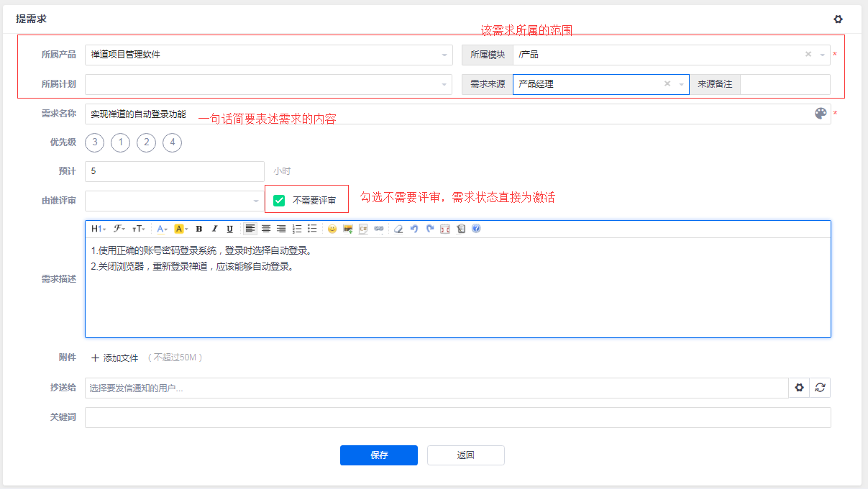The height and width of the screenshot is (492, 868).
Task: Click the 返回 button
Action: pos(465,455)
